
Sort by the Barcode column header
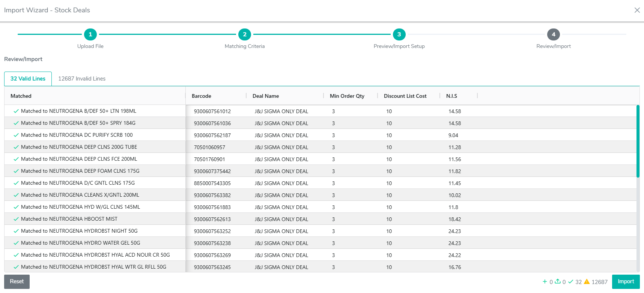[202, 96]
